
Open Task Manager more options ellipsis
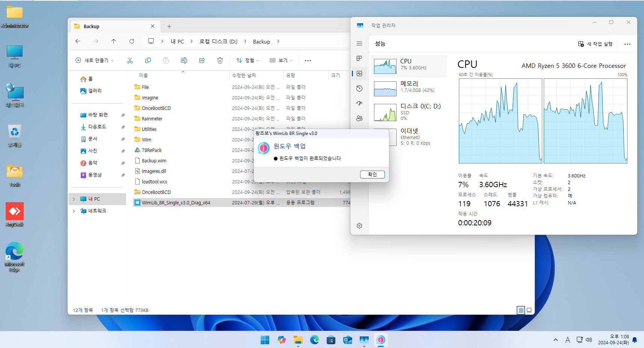(x=627, y=44)
